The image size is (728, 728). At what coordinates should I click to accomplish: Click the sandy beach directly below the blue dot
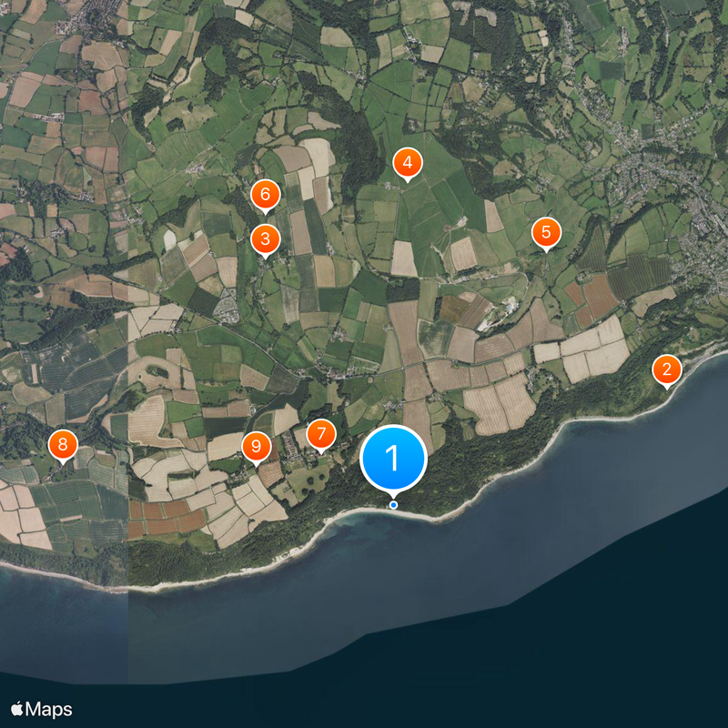click(395, 511)
